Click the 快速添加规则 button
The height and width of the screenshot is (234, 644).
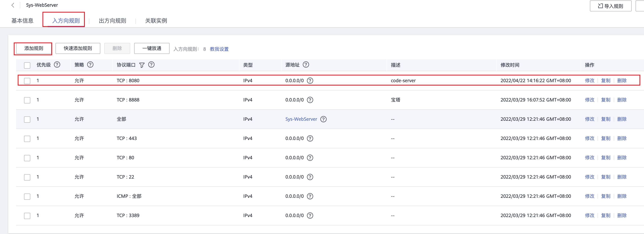click(78, 48)
